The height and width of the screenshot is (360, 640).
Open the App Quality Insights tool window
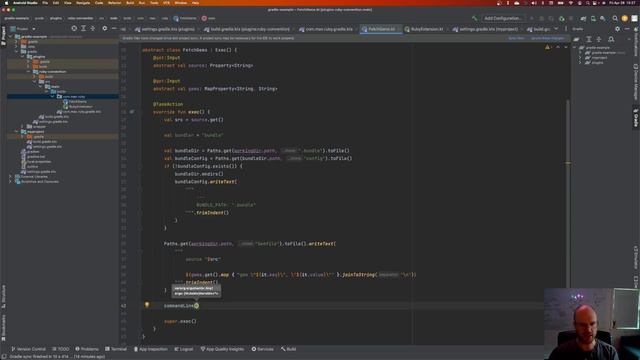222,349
